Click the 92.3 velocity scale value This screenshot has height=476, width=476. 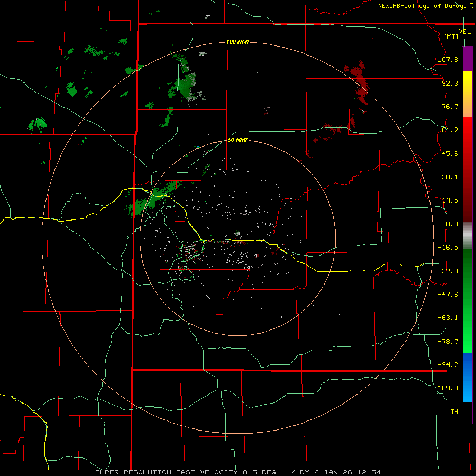450,83
